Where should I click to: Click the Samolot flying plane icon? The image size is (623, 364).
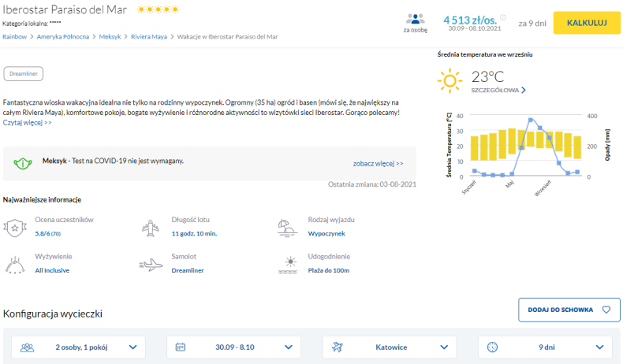point(151,265)
